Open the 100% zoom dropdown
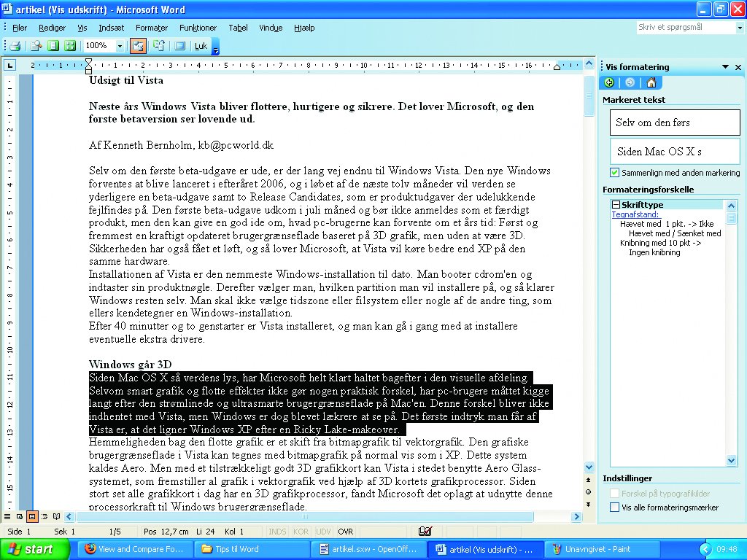This screenshot has width=747, height=560. 120,46
